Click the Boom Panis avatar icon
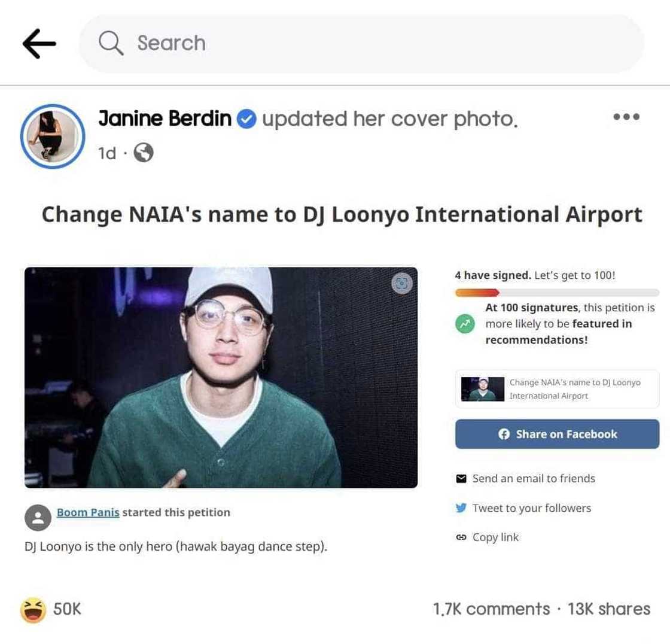670x644 pixels. pos(38,517)
